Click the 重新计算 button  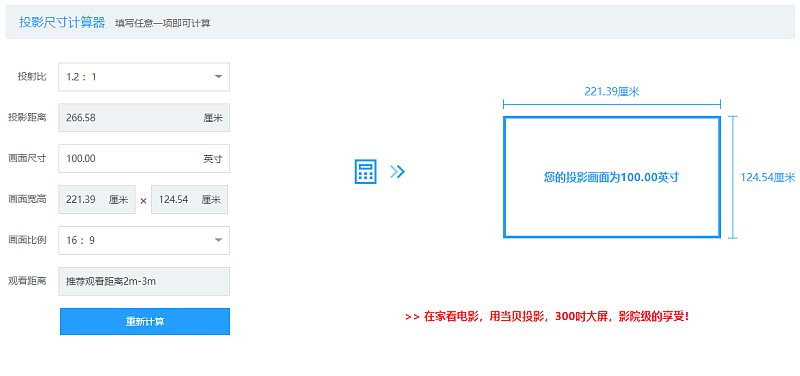[x=145, y=321]
